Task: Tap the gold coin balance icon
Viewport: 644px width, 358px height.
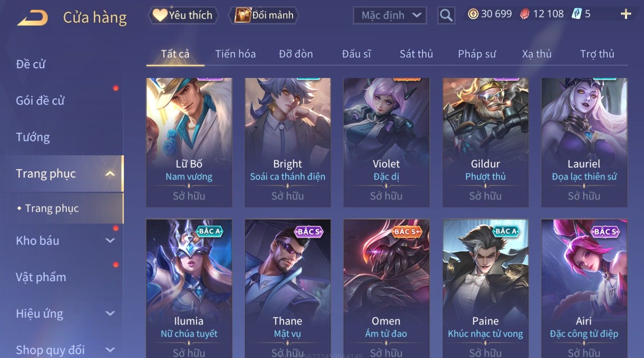Action: [473, 14]
